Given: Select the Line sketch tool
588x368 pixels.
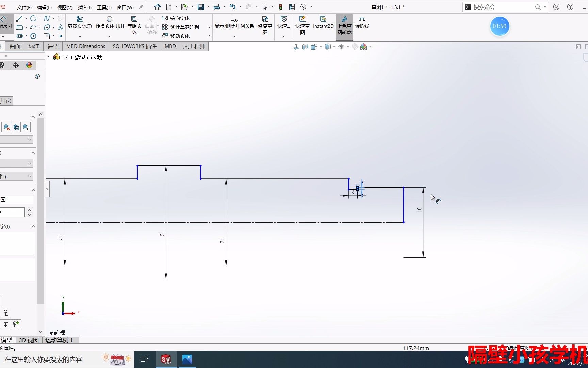Looking at the screenshot, I should pyautogui.click(x=20, y=18).
